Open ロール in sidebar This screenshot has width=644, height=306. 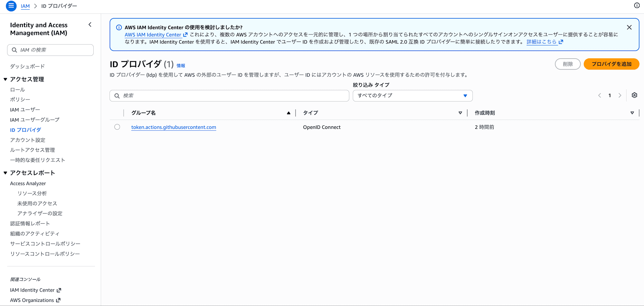pos(17,90)
